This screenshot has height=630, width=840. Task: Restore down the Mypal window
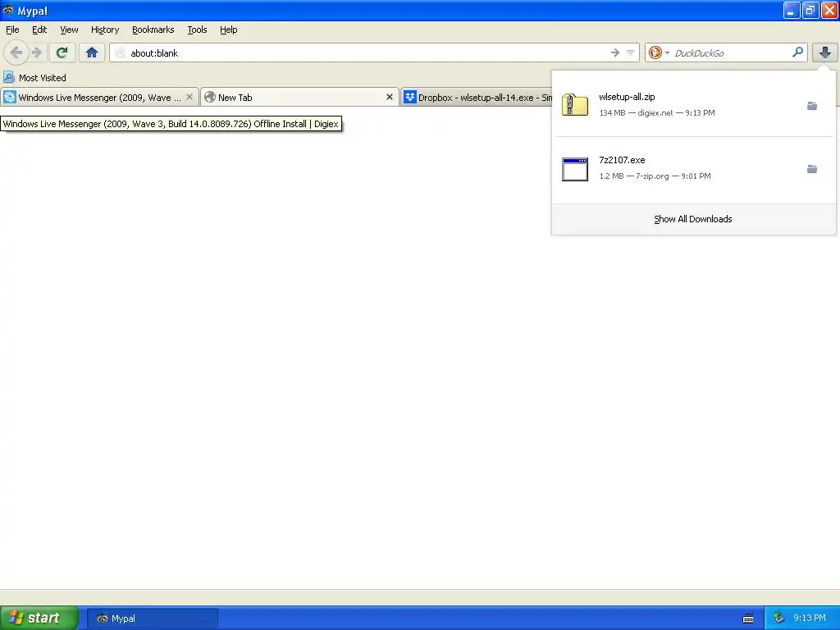[x=810, y=10]
